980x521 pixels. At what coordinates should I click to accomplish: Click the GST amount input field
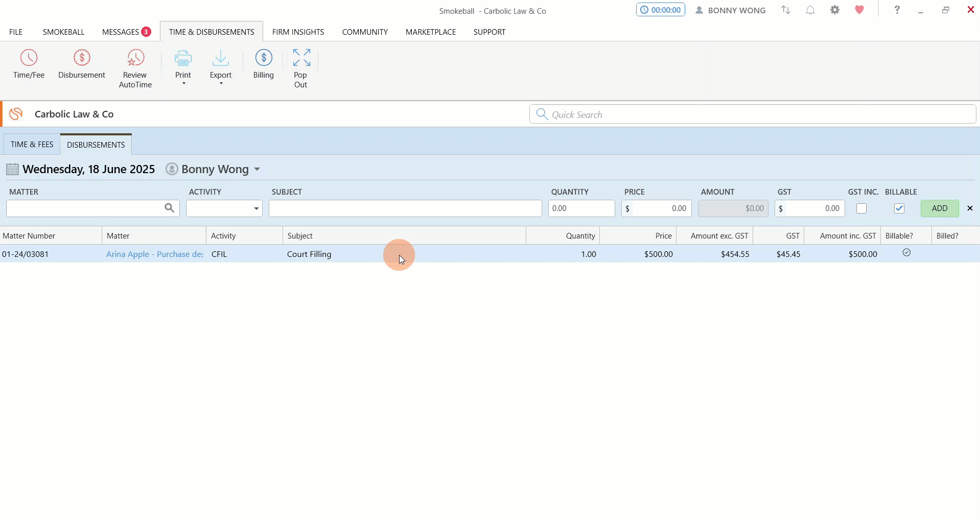point(810,208)
